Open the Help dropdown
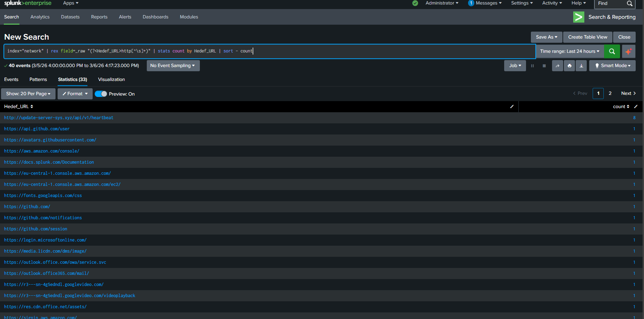 [579, 3]
